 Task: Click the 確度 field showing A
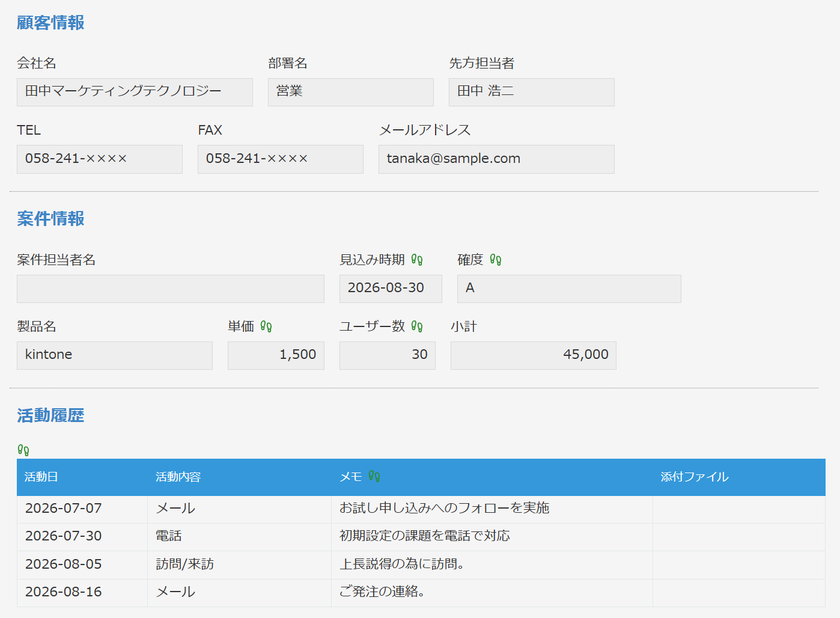click(569, 289)
